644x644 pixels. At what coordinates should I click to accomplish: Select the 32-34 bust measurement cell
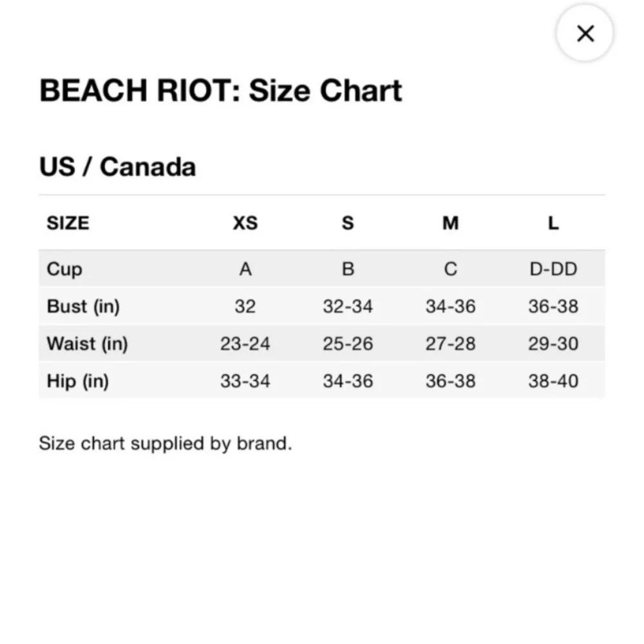[348, 307]
